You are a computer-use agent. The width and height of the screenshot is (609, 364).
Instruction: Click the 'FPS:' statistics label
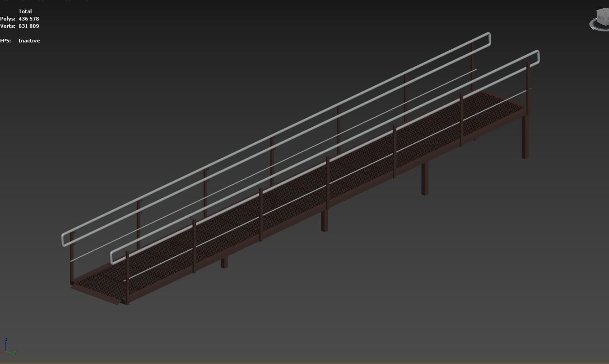pyautogui.click(x=5, y=41)
